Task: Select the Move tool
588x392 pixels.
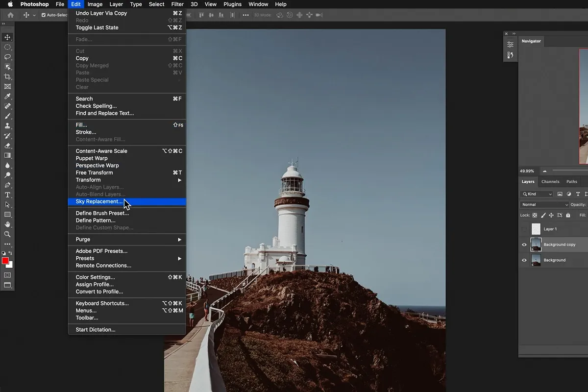Action: 7,37
